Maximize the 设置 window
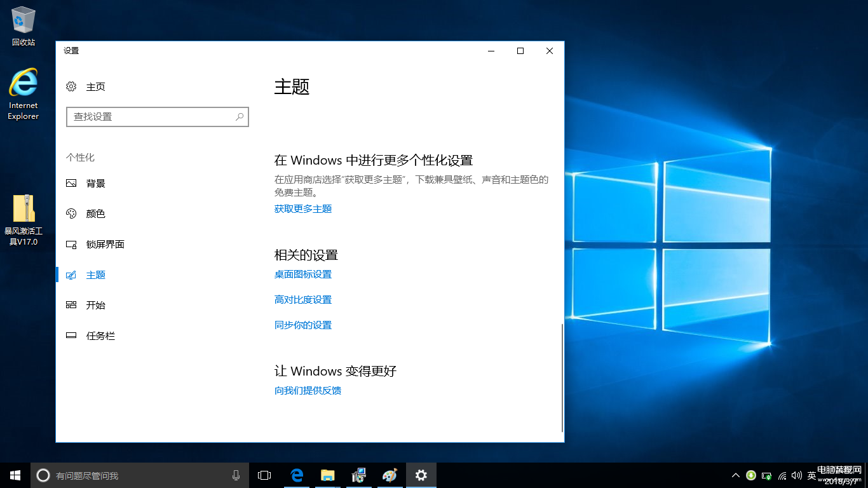The height and width of the screenshot is (488, 868). click(520, 51)
